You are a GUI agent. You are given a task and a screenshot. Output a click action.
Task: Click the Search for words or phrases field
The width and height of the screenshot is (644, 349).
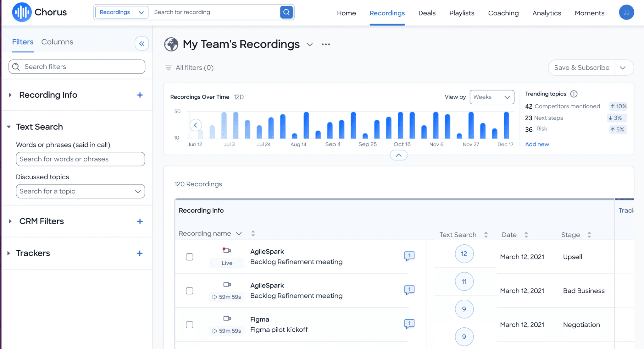click(80, 159)
